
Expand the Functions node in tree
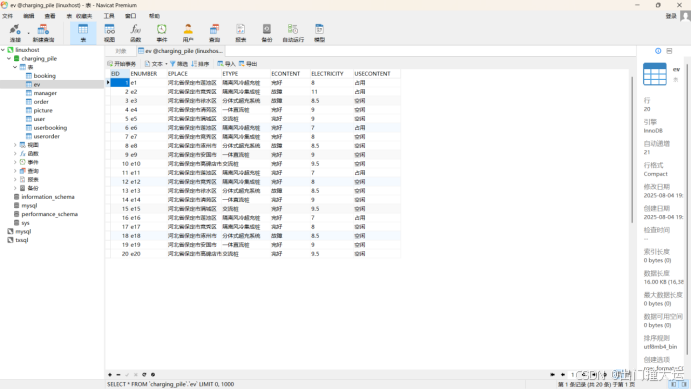pyautogui.click(x=15, y=154)
